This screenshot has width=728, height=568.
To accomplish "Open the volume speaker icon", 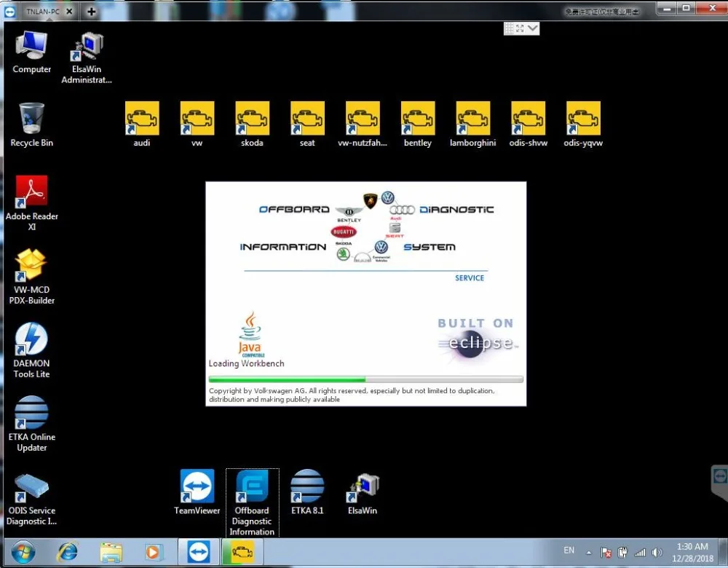I will [657, 552].
